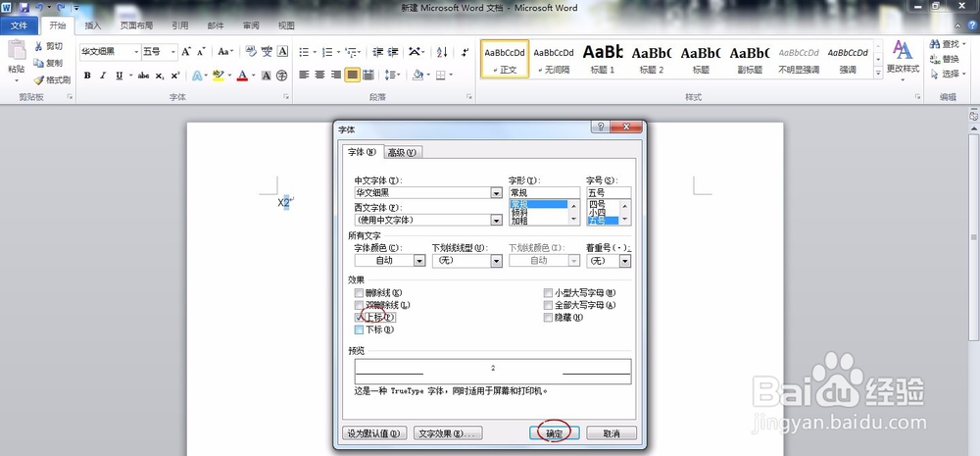Toggle the 上标 (superscript) checkbox

[359, 317]
